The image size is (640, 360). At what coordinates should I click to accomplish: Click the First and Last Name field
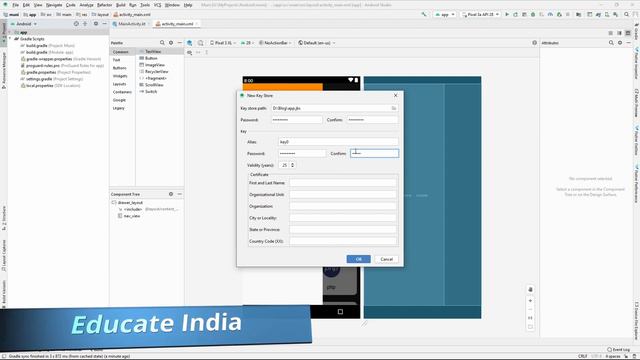coord(343,183)
